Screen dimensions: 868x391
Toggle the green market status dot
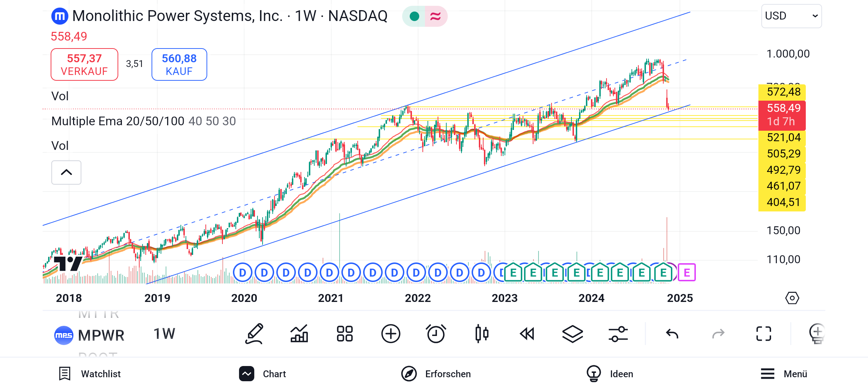click(414, 16)
